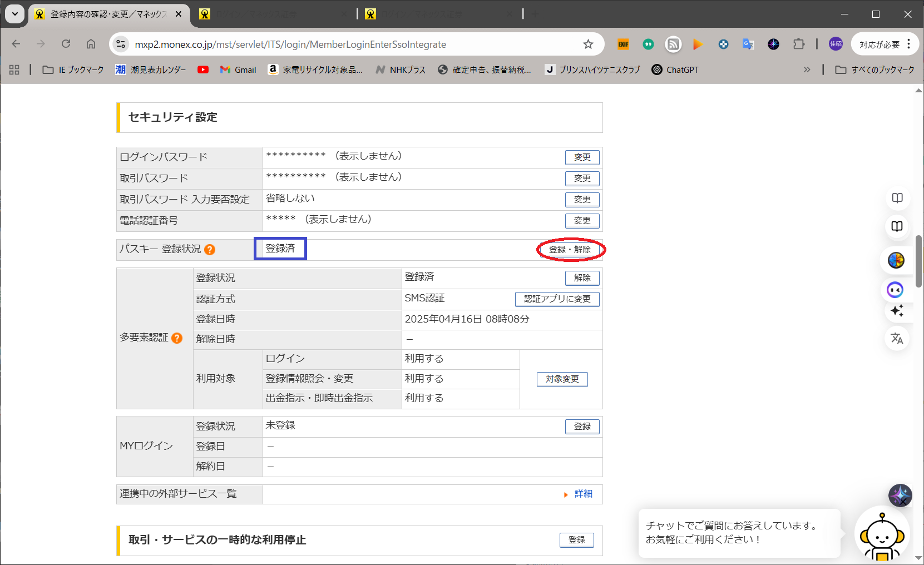Open the browser extensions puzzle icon
Image resolution: width=924 pixels, height=565 pixels.
pos(799,44)
